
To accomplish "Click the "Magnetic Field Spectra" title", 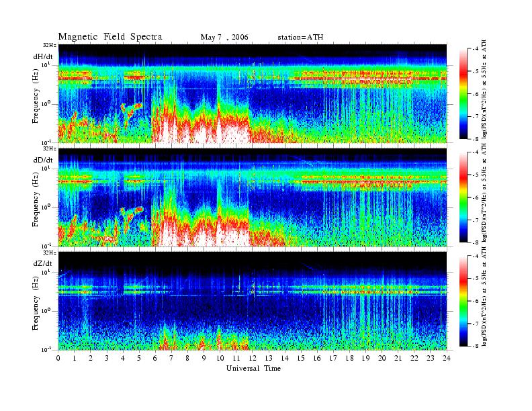I will pos(110,37).
